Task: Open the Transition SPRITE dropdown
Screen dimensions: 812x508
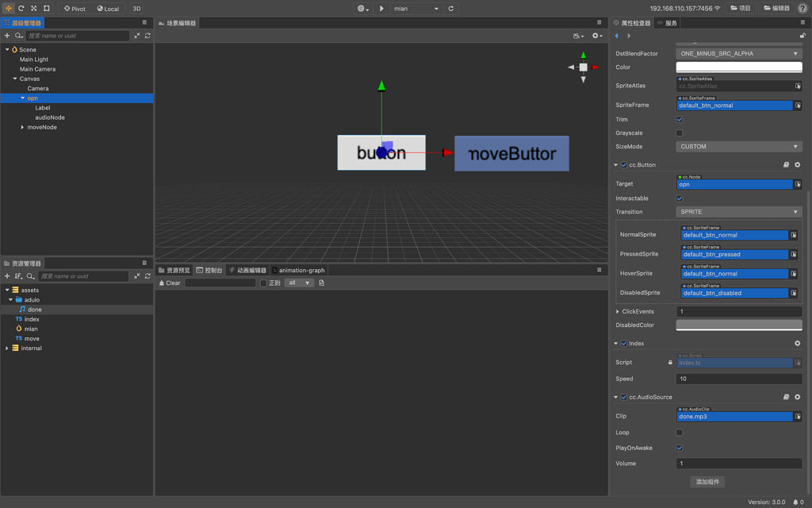Action: click(738, 212)
